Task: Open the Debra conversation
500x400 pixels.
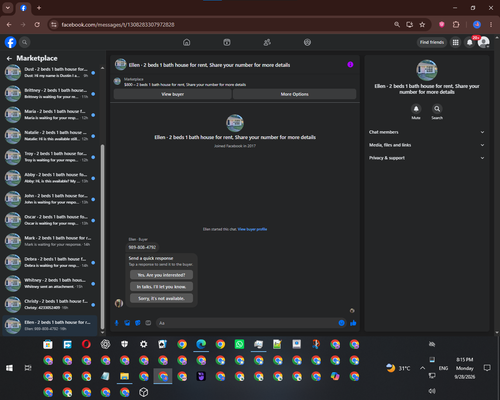Action: [x=50, y=262]
